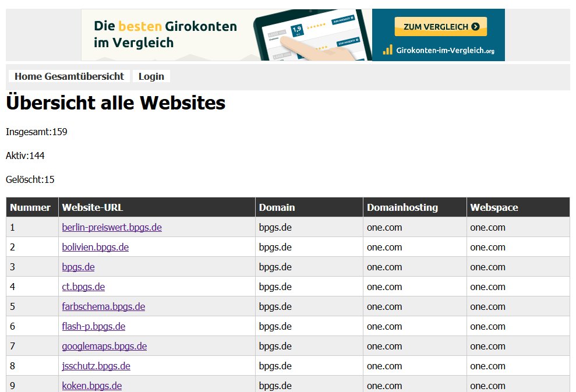Open Home Gesamtübersicht
576x392 pixels.
coord(70,76)
